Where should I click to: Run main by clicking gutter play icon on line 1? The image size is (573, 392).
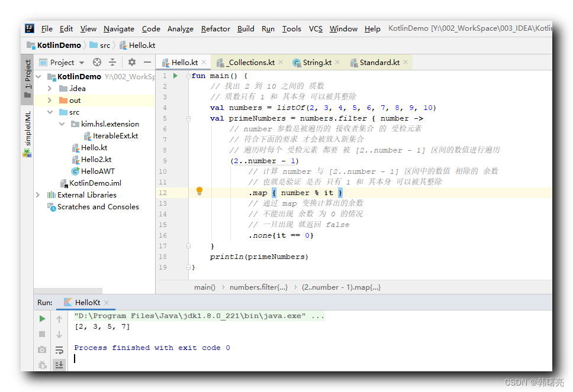click(174, 76)
